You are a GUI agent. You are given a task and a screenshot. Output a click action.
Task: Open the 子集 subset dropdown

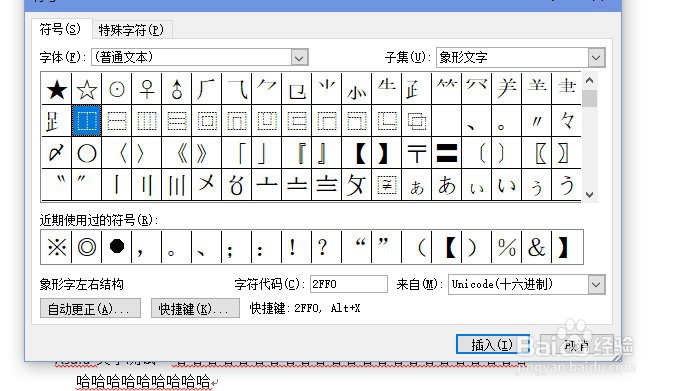(596, 58)
